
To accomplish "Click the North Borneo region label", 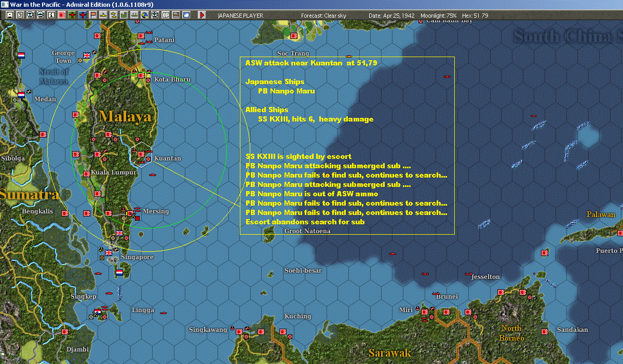I will 511,333.
